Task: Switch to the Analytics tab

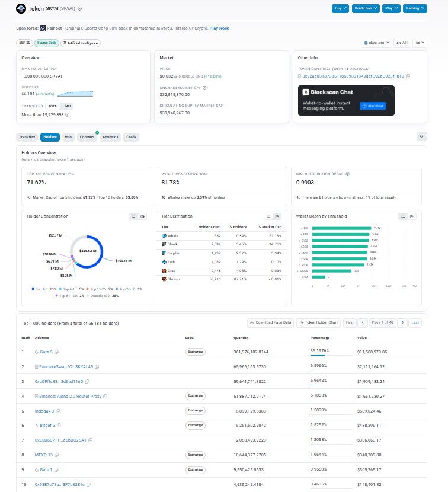Action: coord(110,137)
